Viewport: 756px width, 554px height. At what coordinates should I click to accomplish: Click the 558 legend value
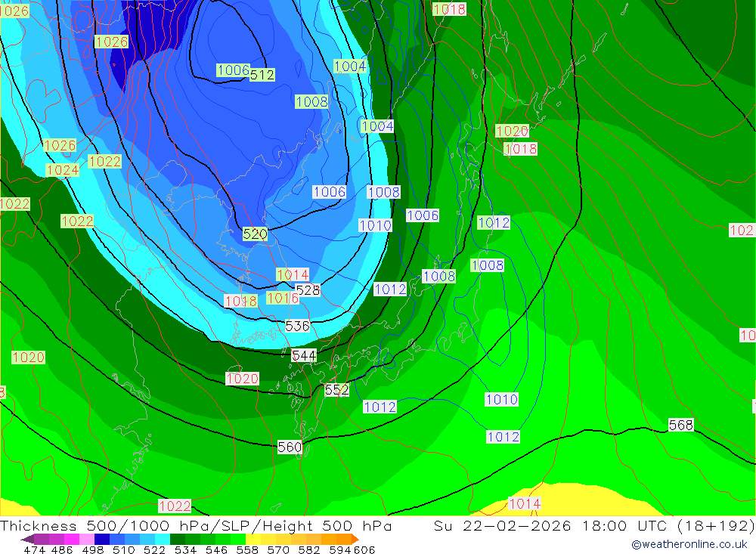(x=247, y=549)
